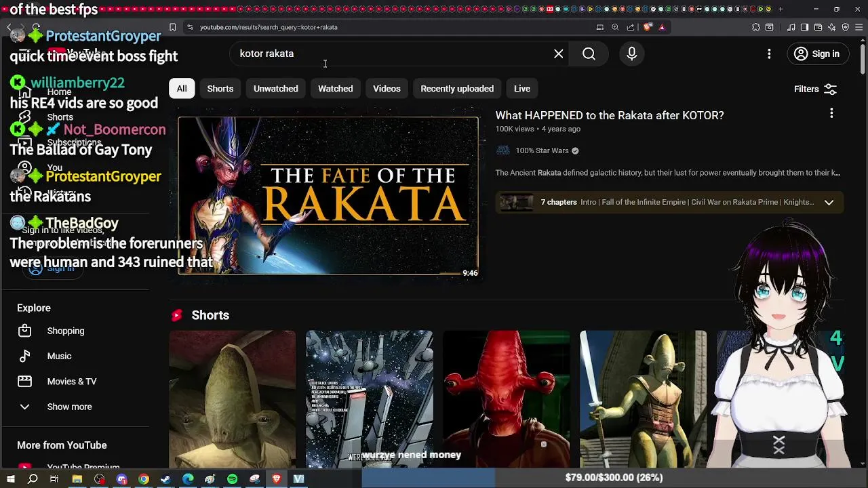The width and height of the screenshot is (868, 488).
Task: Open the media control music note icon
Action: 791,27
